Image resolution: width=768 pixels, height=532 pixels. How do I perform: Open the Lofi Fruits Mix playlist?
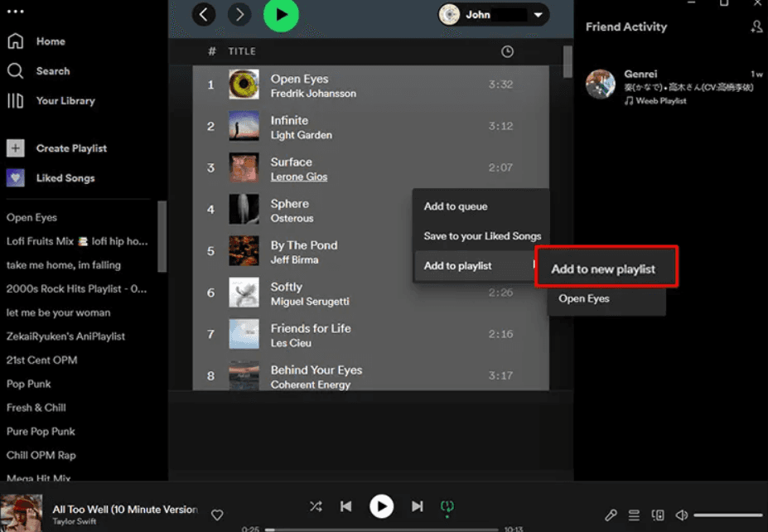click(x=77, y=241)
